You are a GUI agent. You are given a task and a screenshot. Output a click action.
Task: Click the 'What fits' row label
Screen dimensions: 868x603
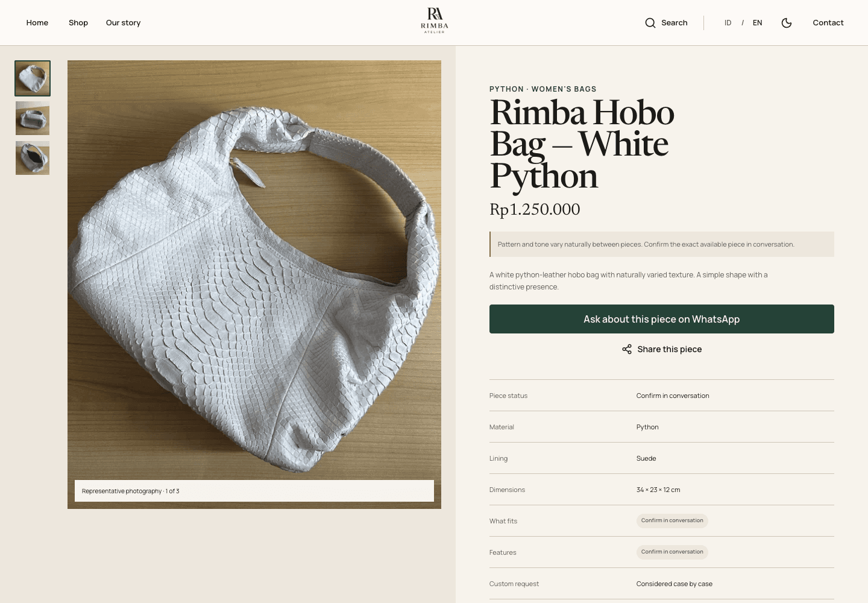tap(503, 521)
